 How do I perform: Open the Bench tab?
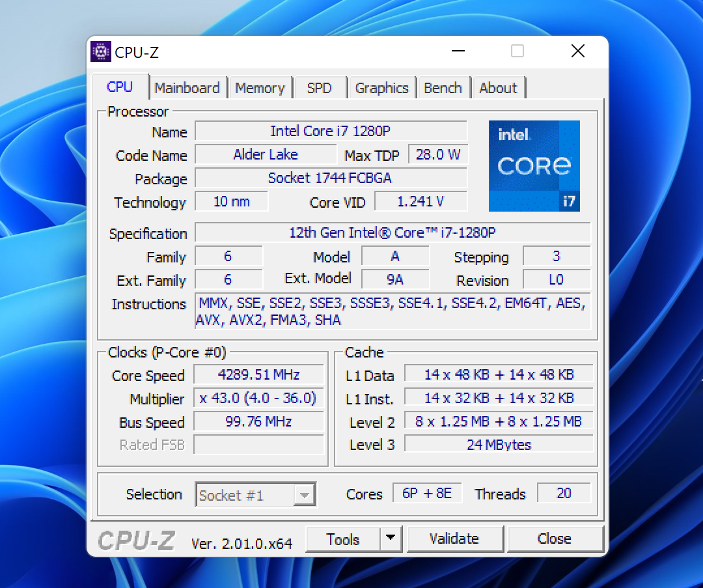(443, 88)
